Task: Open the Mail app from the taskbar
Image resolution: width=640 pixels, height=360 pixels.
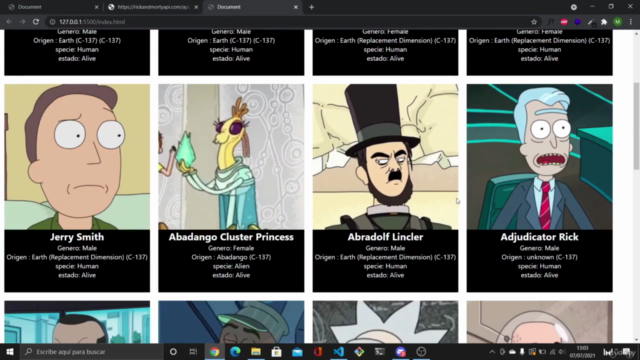Action: coord(297,351)
